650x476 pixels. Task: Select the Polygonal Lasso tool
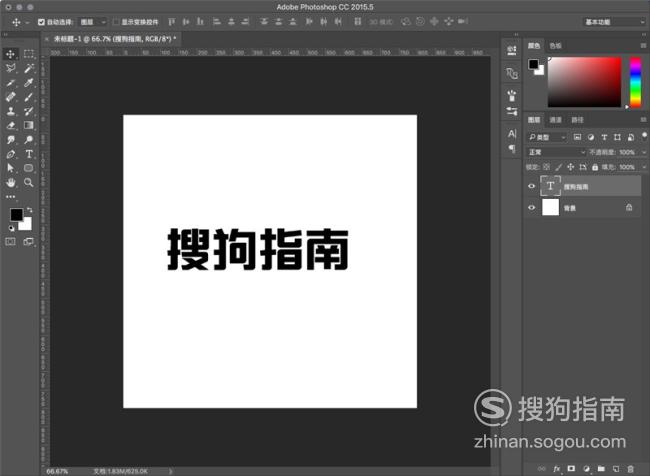[11, 68]
